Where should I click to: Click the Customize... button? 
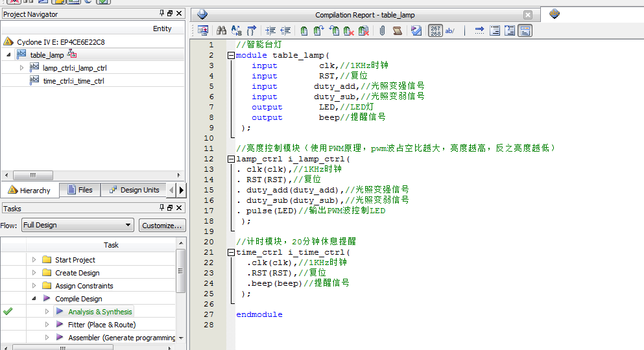pyautogui.click(x=162, y=226)
